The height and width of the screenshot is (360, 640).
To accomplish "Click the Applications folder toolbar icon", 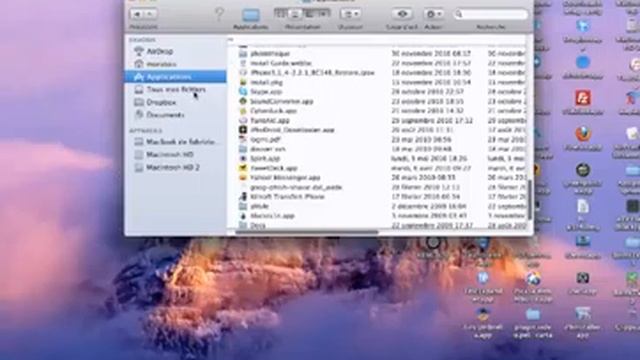I will (x=251, y=15).
